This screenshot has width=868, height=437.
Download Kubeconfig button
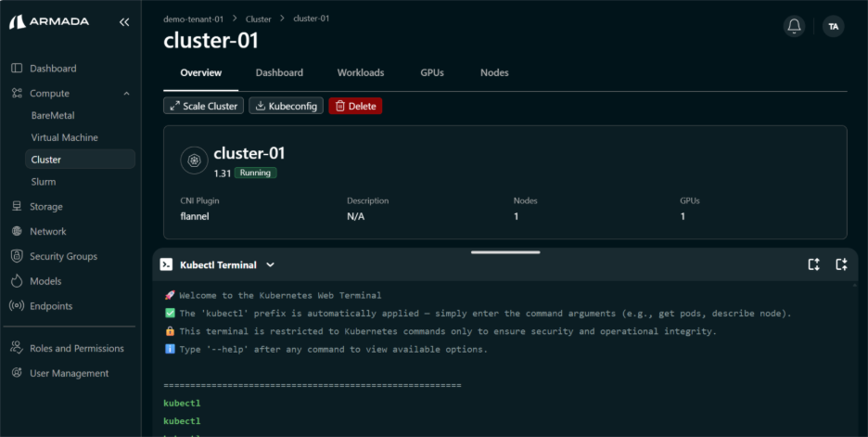click(x=286, y=106)
